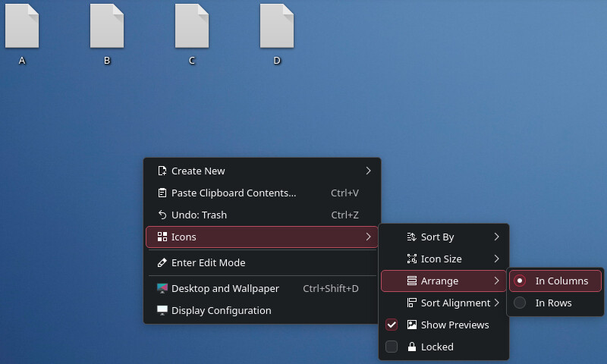Viewport: 607px width, 364px height.
Task: Click the Arrange menu item
Action: coord(439,281)
